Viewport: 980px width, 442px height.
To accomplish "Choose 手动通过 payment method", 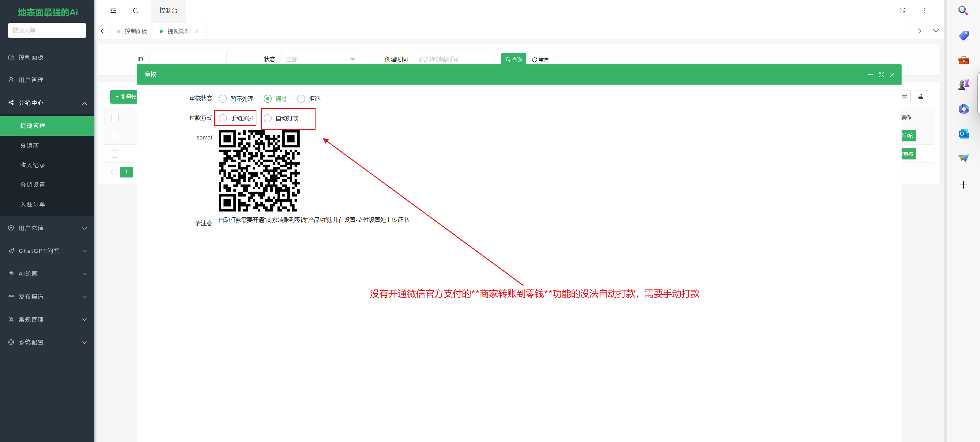I will [x=236, y=118].
